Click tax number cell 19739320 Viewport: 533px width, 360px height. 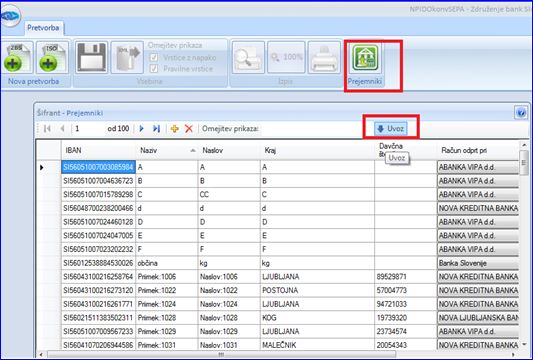[405, 318]
